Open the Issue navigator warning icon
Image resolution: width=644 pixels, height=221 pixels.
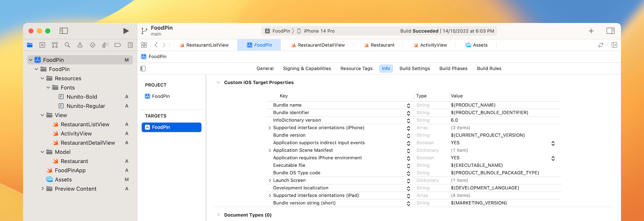coord(80,45)
